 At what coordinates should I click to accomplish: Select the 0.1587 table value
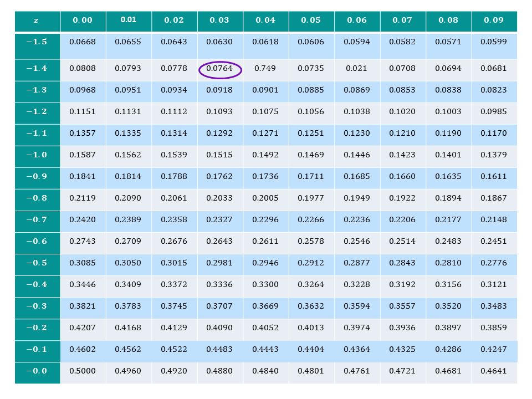pos(83,155)
